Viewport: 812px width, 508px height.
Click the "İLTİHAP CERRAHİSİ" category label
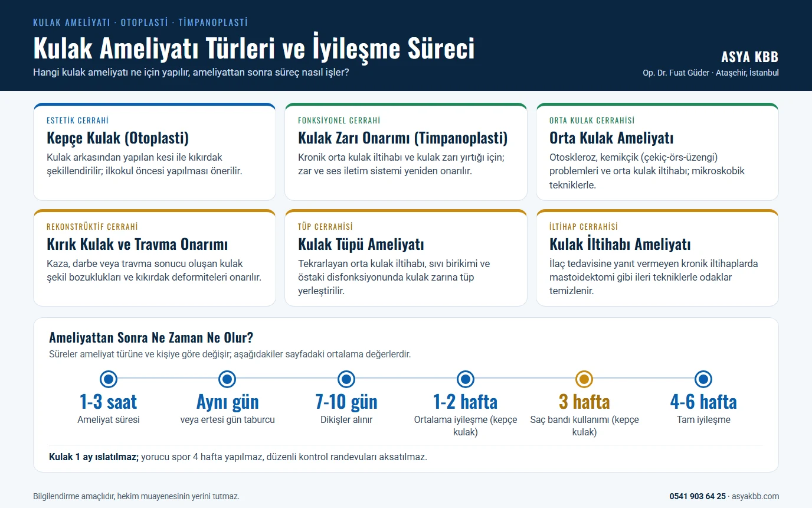584,227
